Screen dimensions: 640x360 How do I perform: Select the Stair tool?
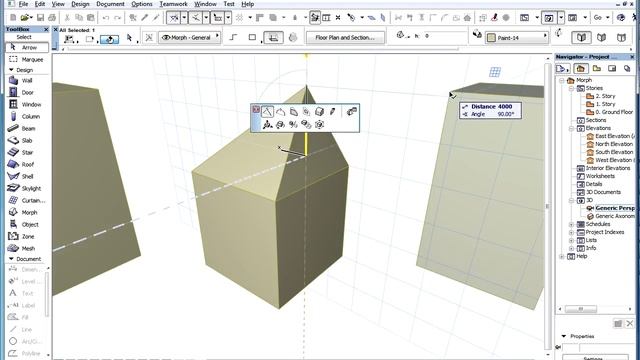click(27, 152)
